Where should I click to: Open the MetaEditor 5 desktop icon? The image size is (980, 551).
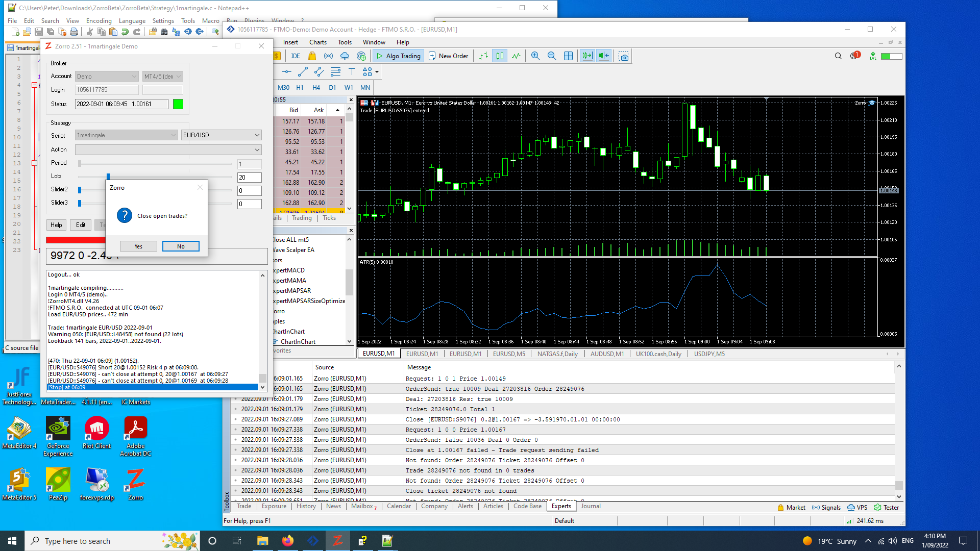[19, 484]
